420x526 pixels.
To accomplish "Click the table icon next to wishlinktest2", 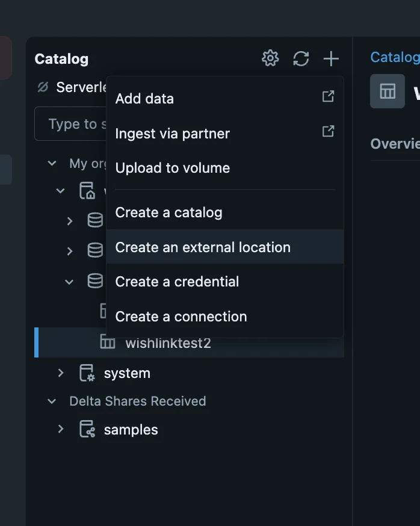I will tap(108, 343).
